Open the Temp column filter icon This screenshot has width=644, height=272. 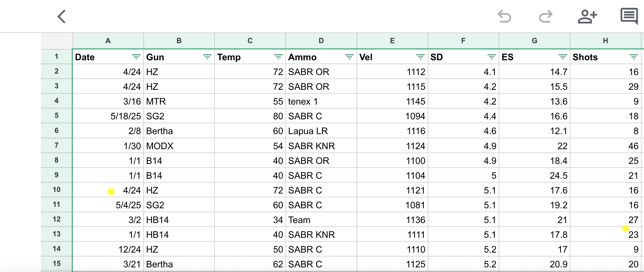pyautogui.click(x=278, y=57)
